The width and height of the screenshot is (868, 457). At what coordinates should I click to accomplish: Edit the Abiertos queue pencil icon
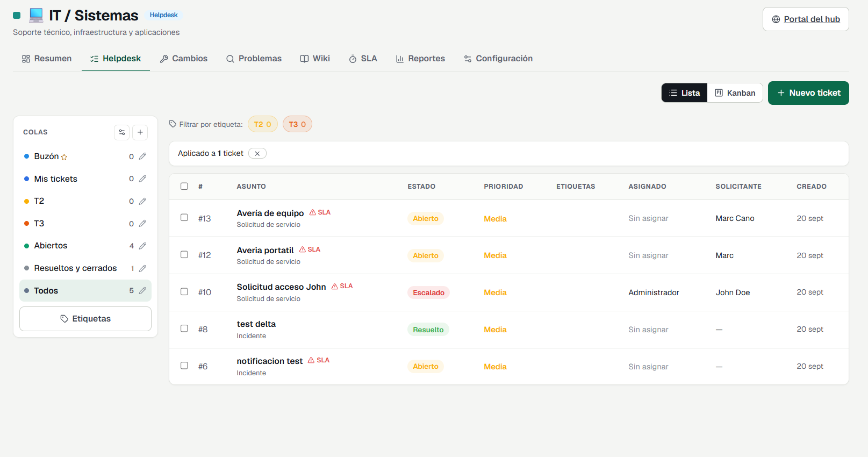pyautogui.click(x=142, y=246)
